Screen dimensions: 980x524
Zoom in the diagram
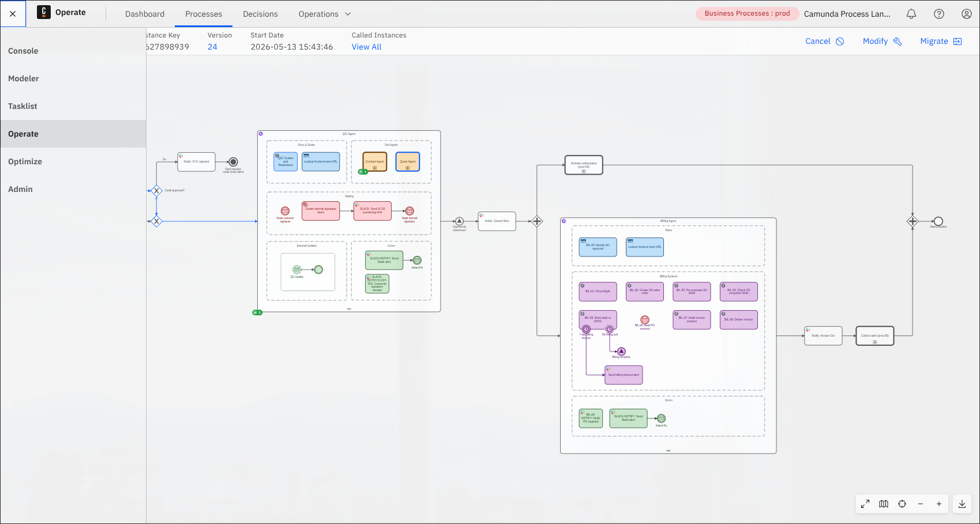click(x=939, y=504)
